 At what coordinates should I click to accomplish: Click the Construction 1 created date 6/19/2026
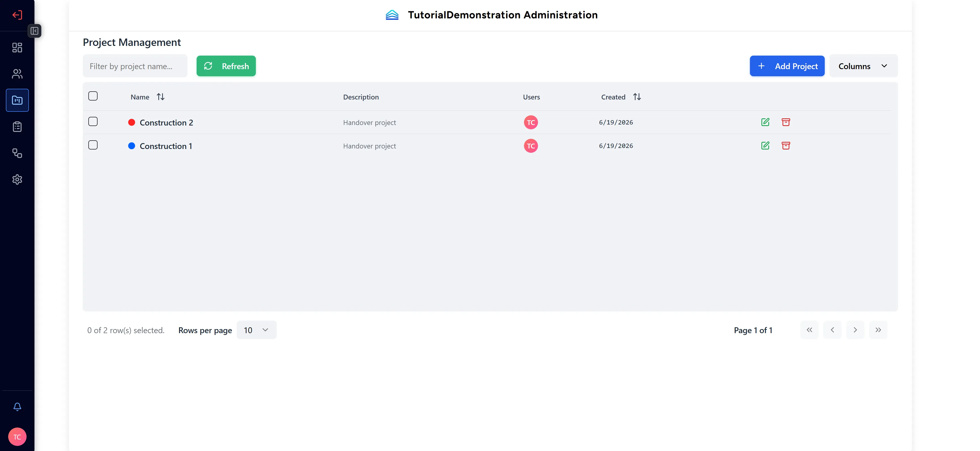tap(616, 146)
